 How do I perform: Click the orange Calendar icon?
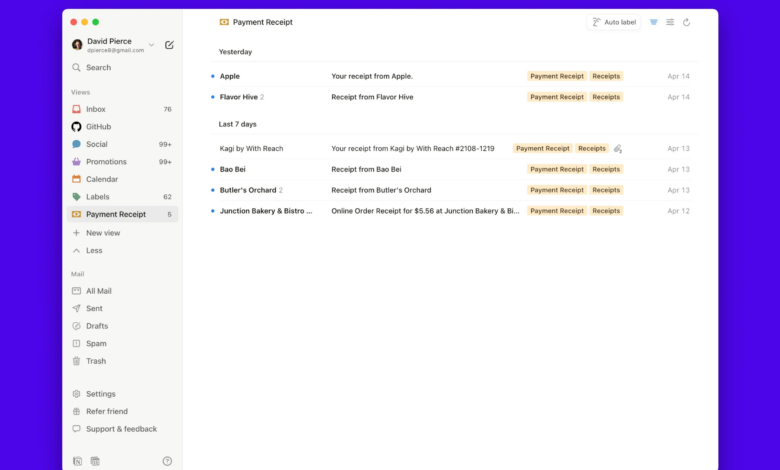[x=76, y=179]
